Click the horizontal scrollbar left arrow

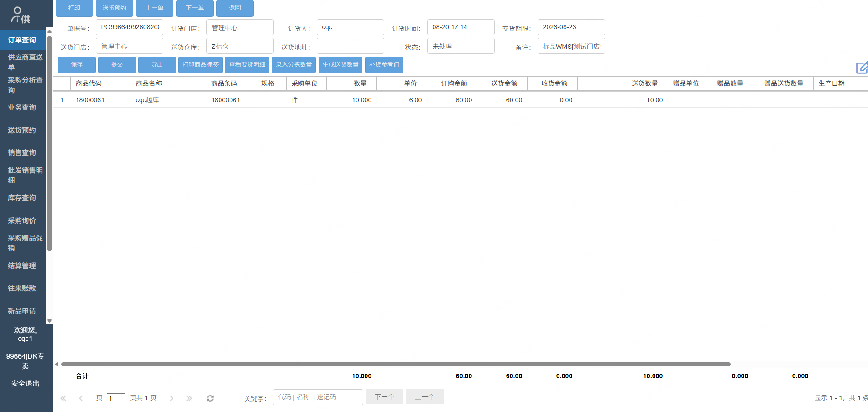(x=57, y=364)
